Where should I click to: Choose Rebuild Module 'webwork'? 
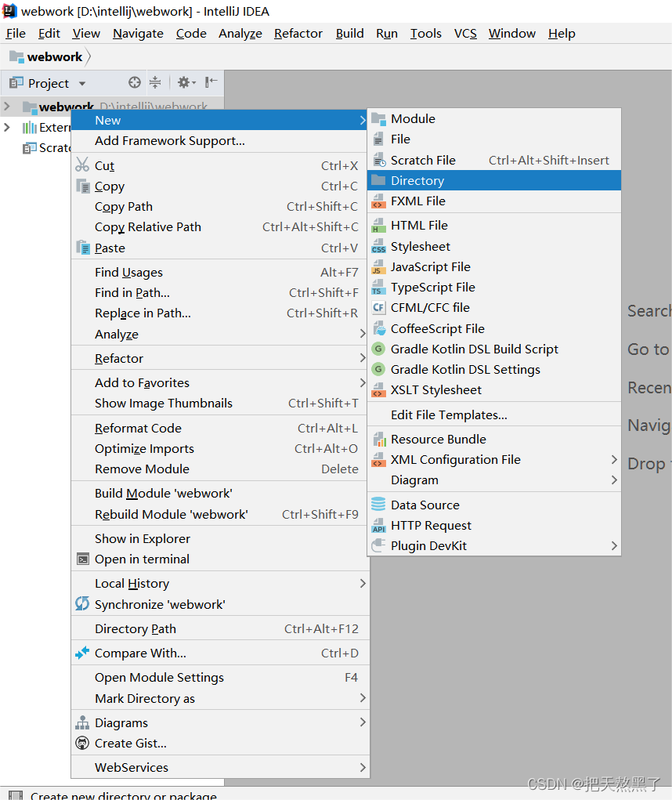(x=220, y=514)
